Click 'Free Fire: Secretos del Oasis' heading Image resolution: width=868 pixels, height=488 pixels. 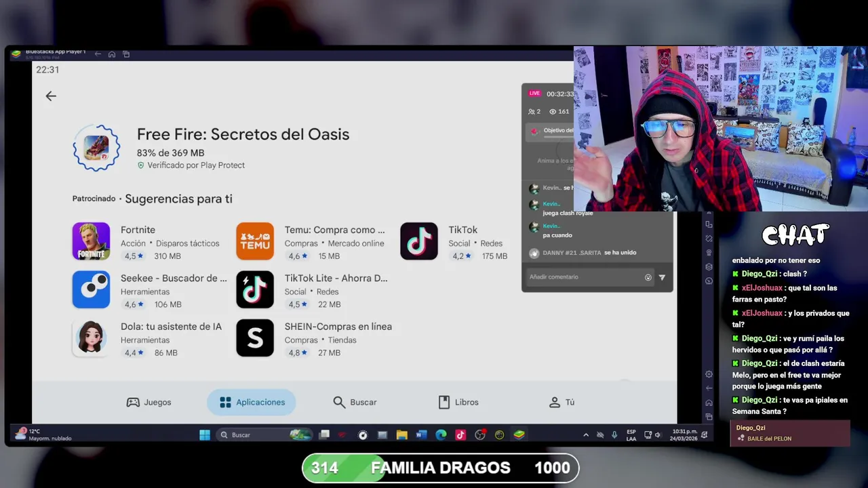click(x=243, y=134)
